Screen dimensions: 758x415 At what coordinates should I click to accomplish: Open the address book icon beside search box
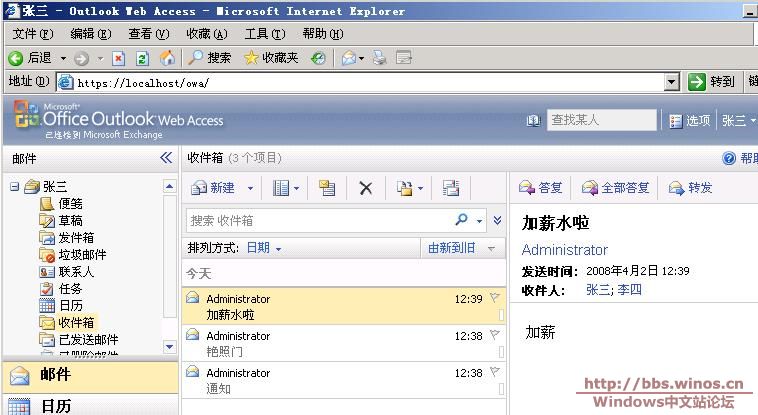[x=535, y=120]
